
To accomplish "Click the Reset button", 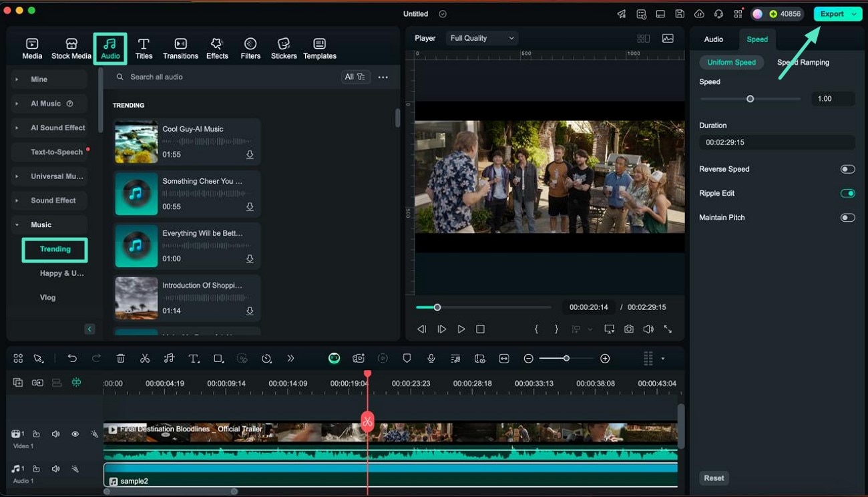I will coord(714,478).
